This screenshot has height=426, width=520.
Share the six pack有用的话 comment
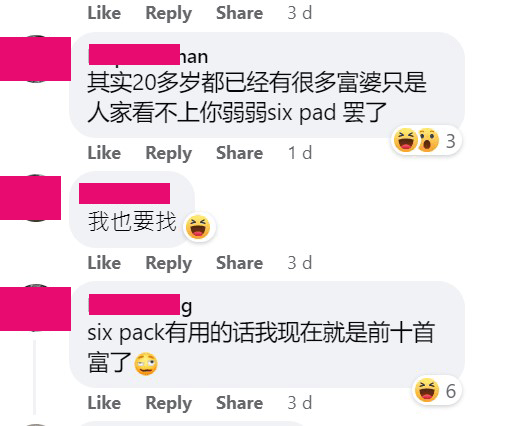click(239, 402)
